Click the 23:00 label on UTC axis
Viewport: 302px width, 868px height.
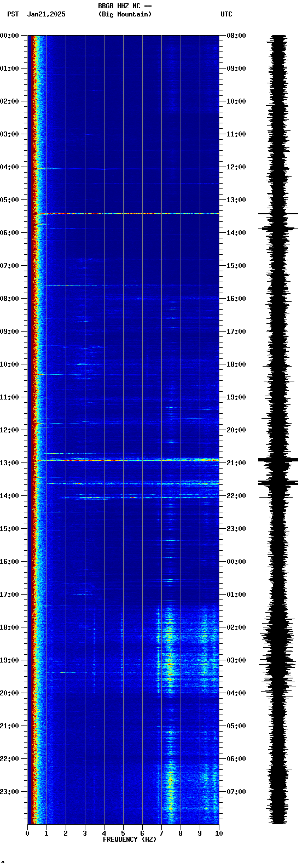[x=236, y=529]
